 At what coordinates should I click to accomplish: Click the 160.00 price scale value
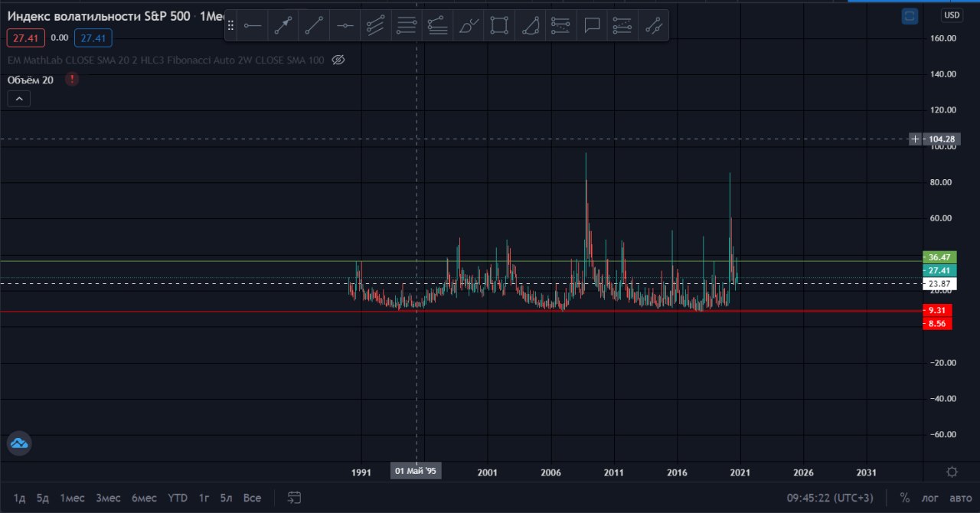(x=942, y=38)
